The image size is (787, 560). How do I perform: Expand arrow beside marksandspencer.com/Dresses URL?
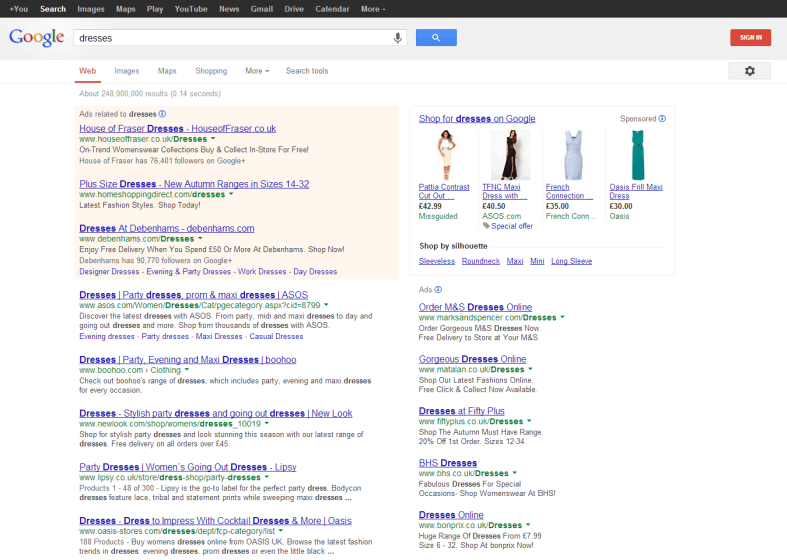(562, 317)
